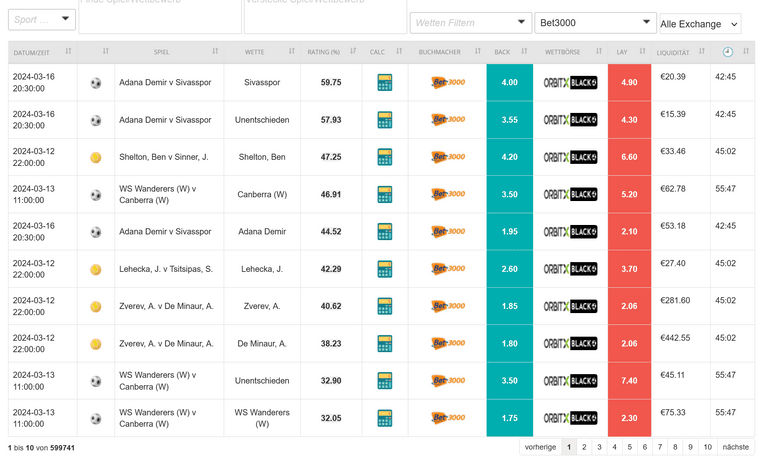Click Orbitx logo in Sivasspor 59.75 row
760x459 pixels.
click(x=570, y=83)
